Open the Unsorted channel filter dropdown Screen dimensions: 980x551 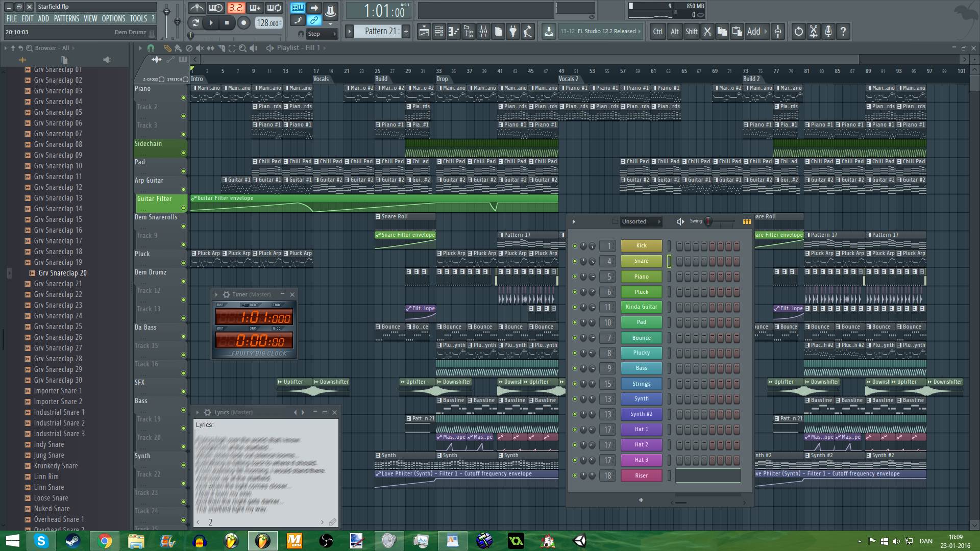[641, 221]
